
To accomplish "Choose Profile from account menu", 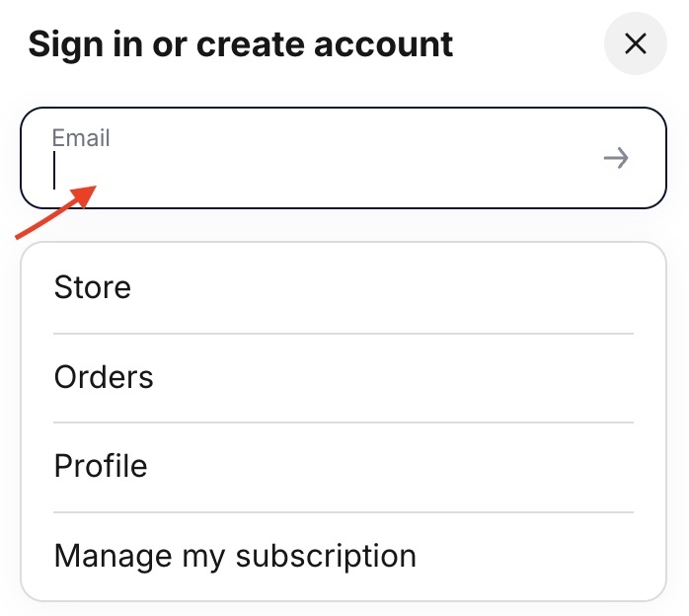I will click(x=344, y=467).
